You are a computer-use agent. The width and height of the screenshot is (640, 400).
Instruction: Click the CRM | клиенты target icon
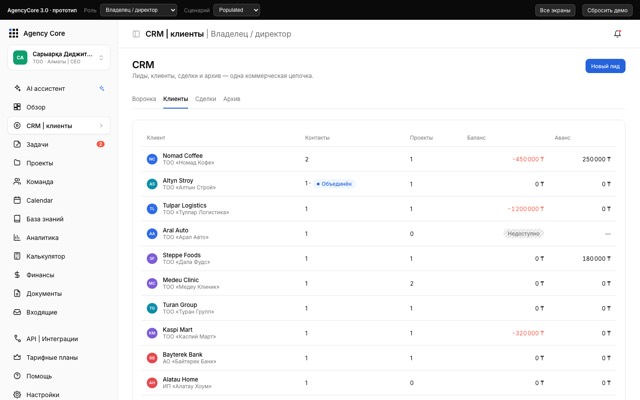point(17,126)
